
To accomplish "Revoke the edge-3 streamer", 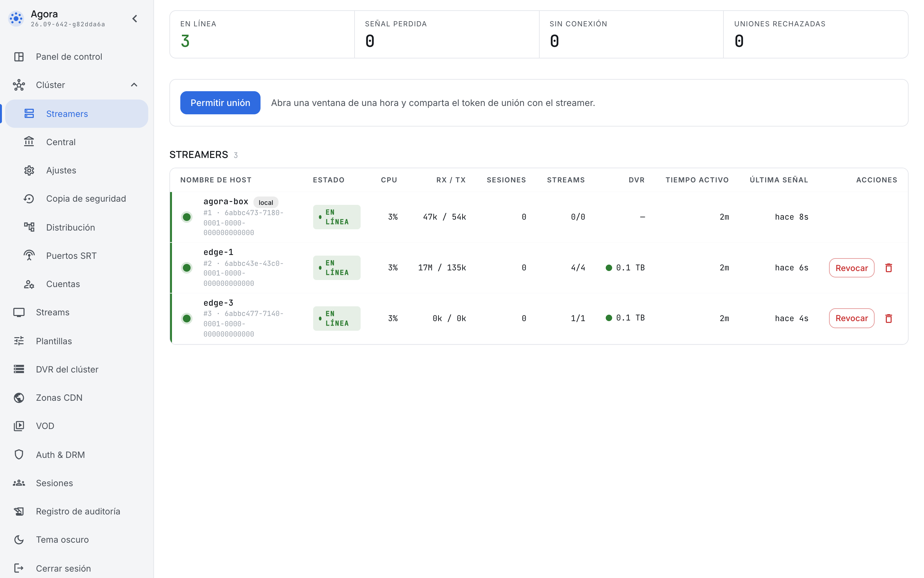I will pyautogui.click(x=851, y=318).
